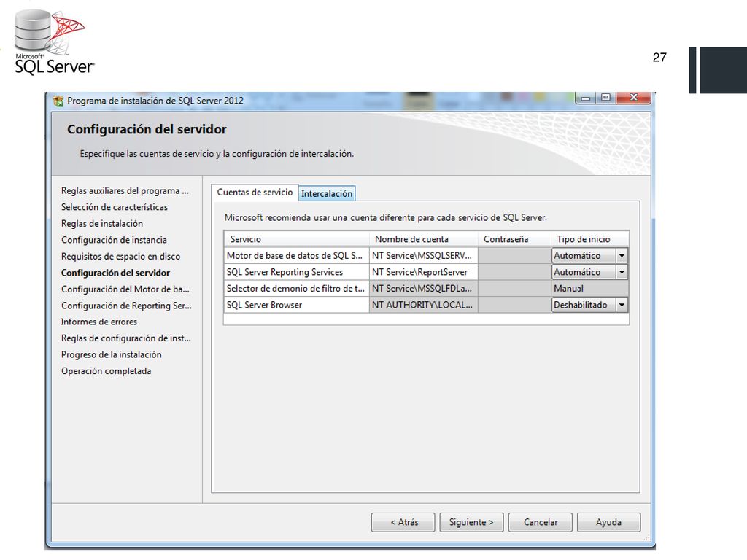Click Configuración de Reporting Ser... step
Viewport: 747px width, 560px height.
click(126, 306)
